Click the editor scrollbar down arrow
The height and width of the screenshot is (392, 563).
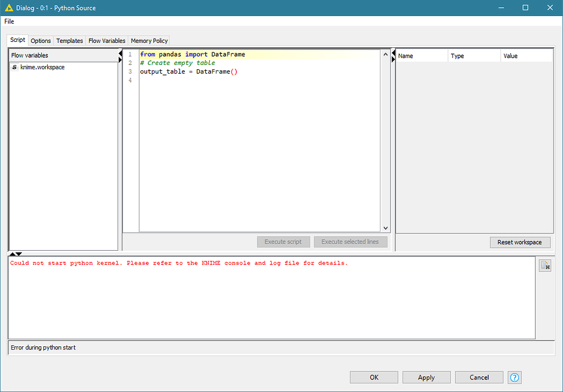[x=385, y=227]
